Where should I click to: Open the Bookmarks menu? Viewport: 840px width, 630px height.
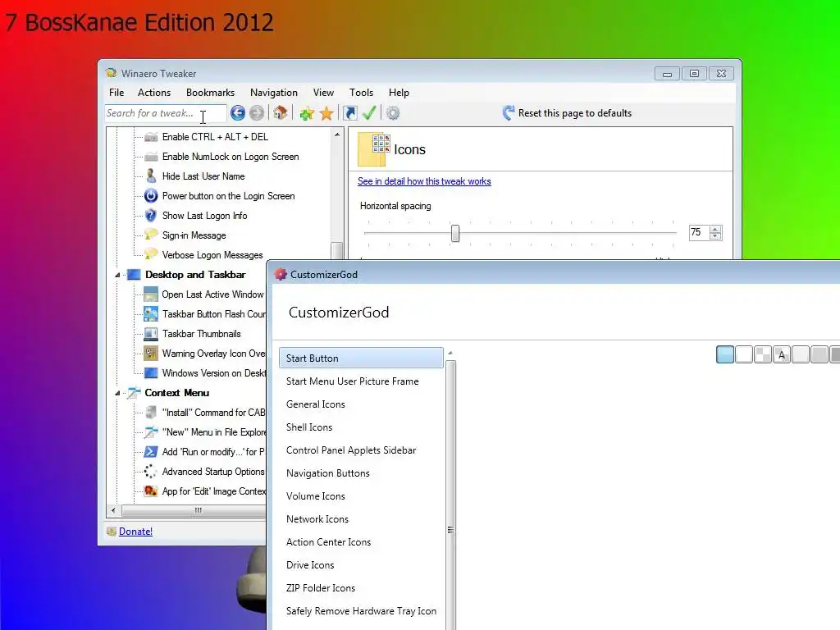[x=210, y=93]
